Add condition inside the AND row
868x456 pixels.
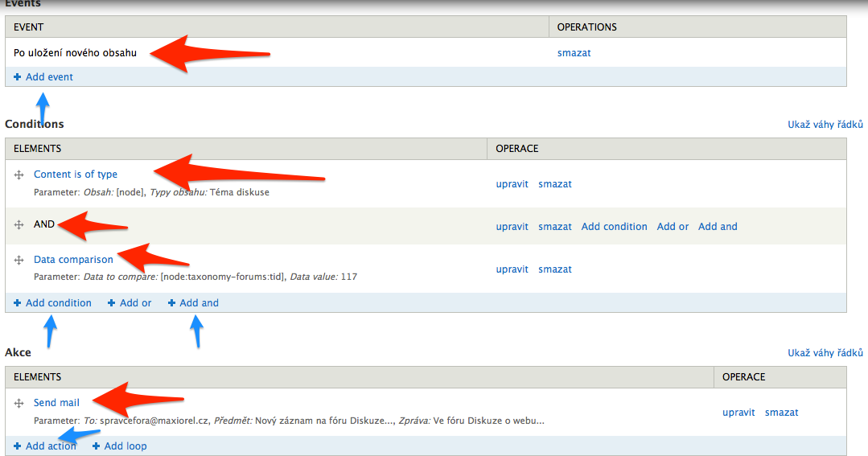pyautogui.click(x=614, y=227)
